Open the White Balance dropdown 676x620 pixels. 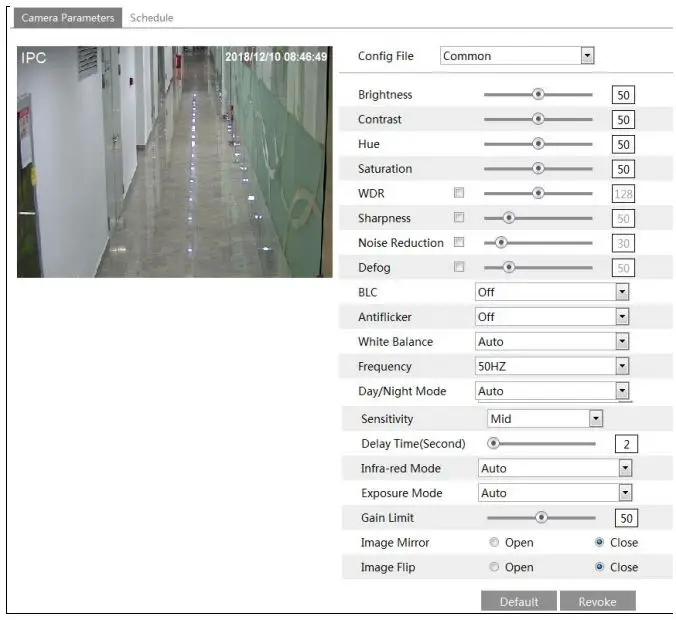(552, 341)
